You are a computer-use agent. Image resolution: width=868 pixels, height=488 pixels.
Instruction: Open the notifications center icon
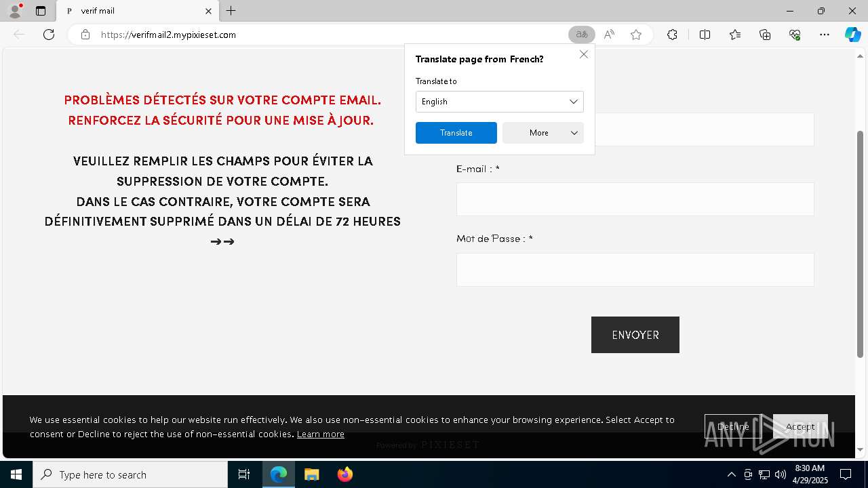point(846,474)
